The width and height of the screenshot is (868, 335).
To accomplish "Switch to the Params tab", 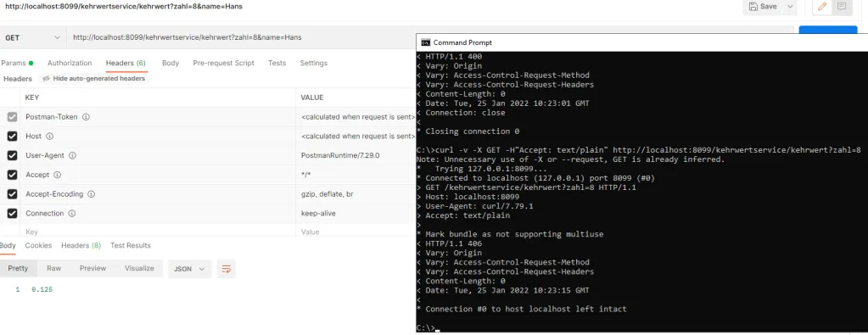I will [17, 63].
